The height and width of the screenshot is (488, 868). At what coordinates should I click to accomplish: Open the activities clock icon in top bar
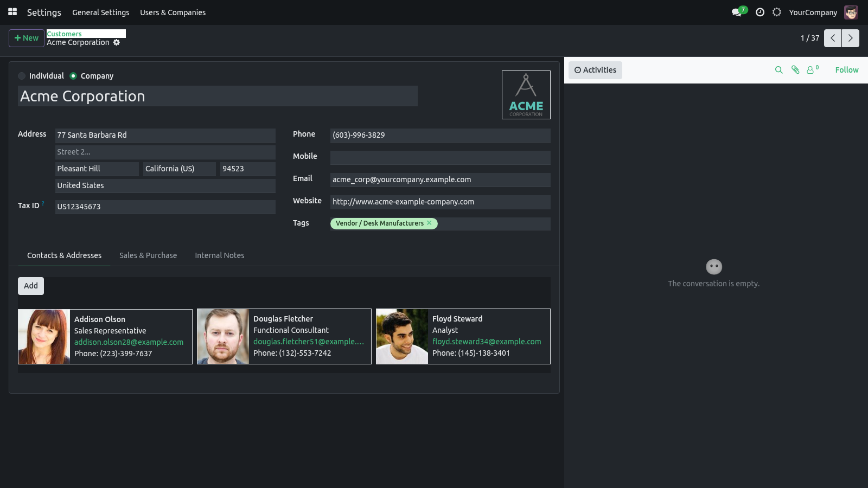tap(760, 12)
